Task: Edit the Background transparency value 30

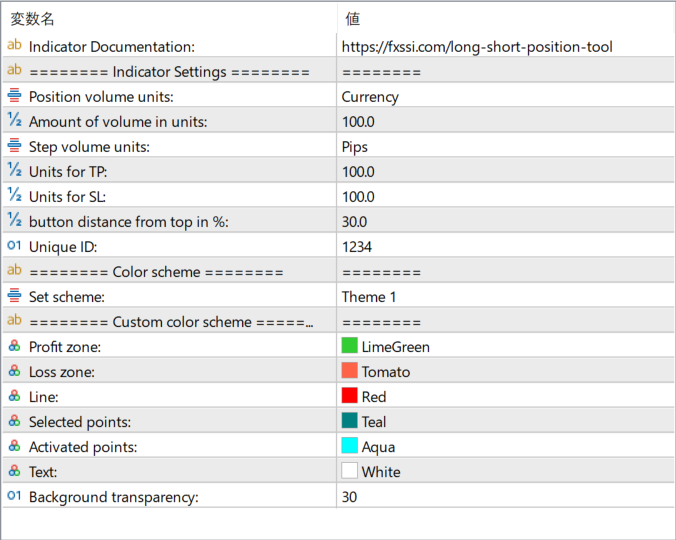Action: click(349, 497)
